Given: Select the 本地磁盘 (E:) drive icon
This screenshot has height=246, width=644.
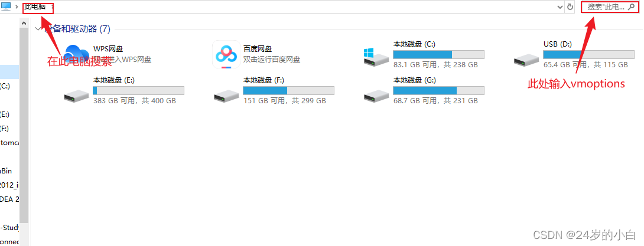Looking at the screenshot, I should [x=76, y=96].
